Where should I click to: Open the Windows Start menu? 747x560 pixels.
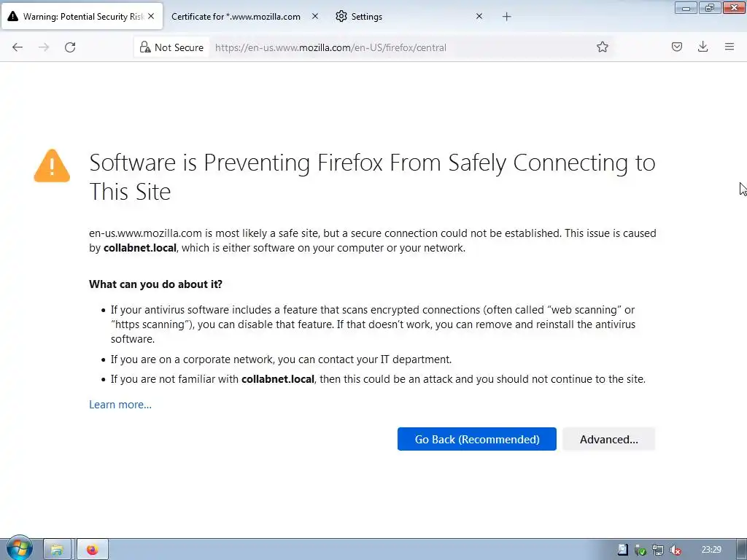pos(19,548)
